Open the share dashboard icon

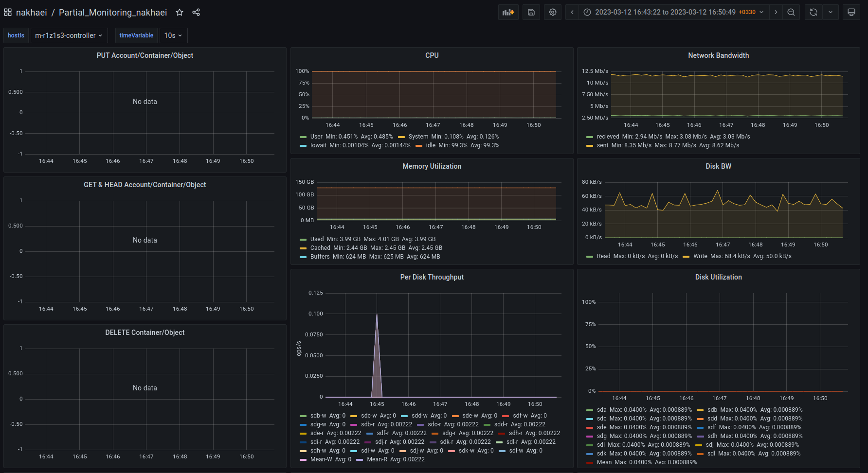click(196, 12)
